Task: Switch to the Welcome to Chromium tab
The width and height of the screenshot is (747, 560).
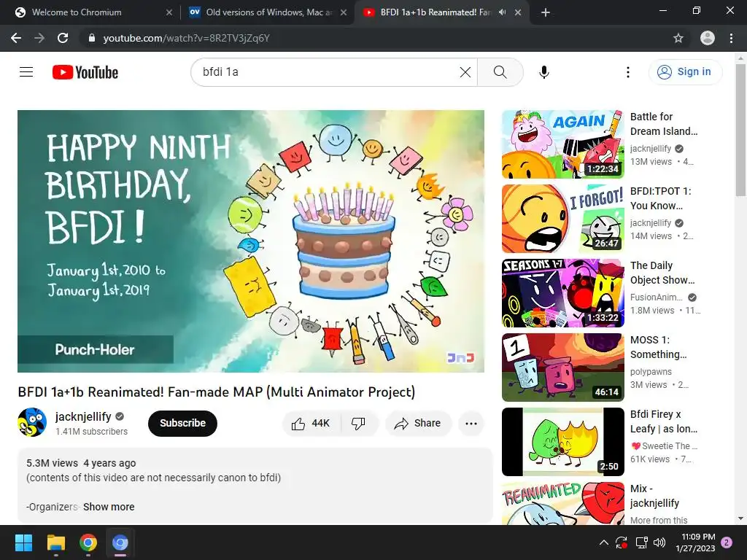Action: 77,12
